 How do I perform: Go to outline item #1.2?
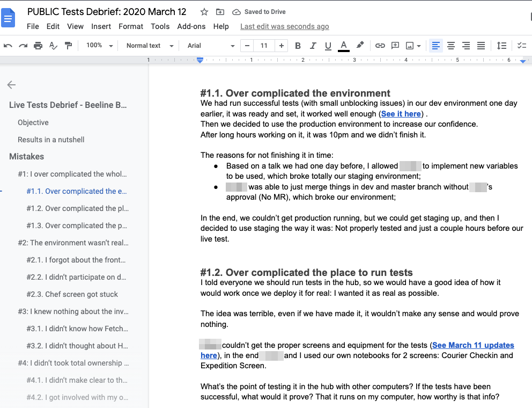point(78,209)
